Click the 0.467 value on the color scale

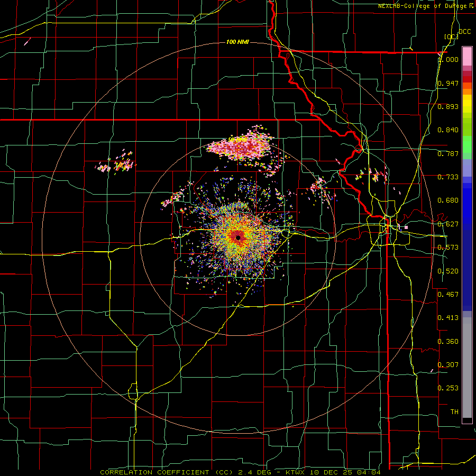click(448, 295)
